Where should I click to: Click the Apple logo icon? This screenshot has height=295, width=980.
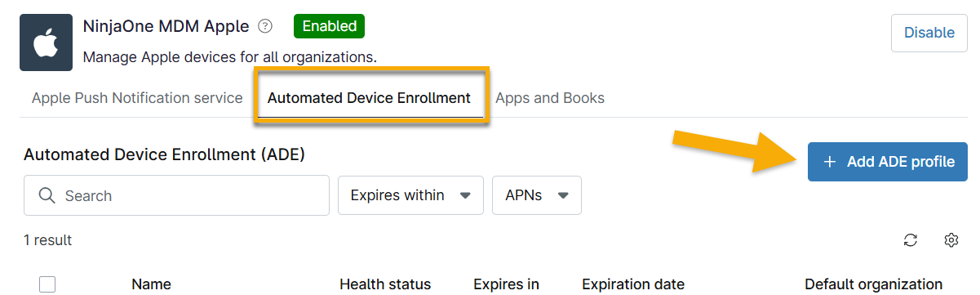point(47,43)
